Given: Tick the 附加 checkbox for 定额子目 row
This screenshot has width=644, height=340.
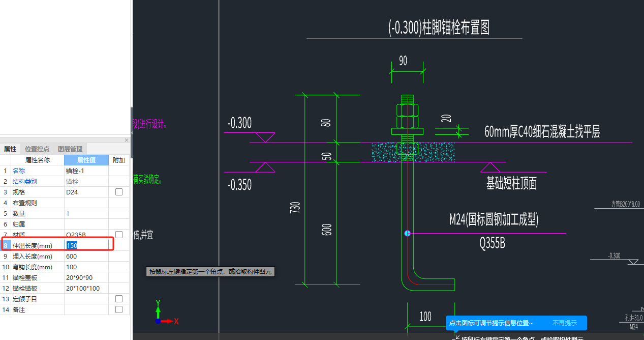Looking at the screenshot, I should point(119,299).
